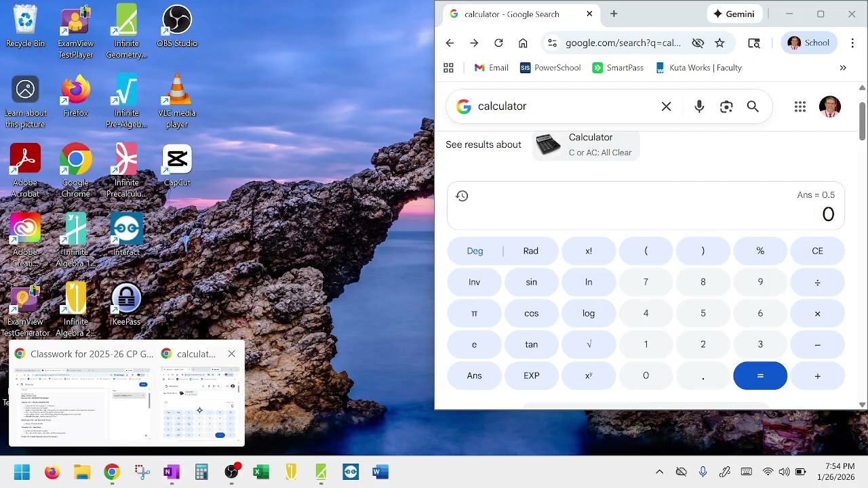Close the calculator window preview thumbnail
868x488 pixels.
click(232, 354)
